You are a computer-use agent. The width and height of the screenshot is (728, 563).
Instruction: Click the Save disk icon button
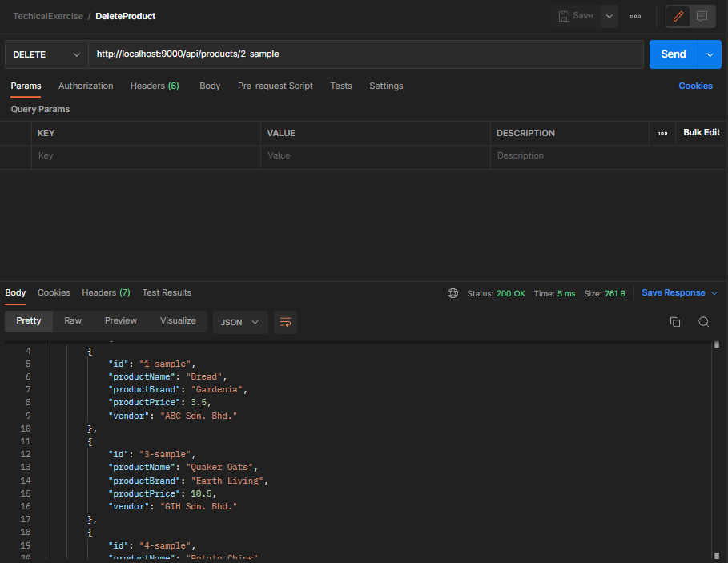click(576, 16)
